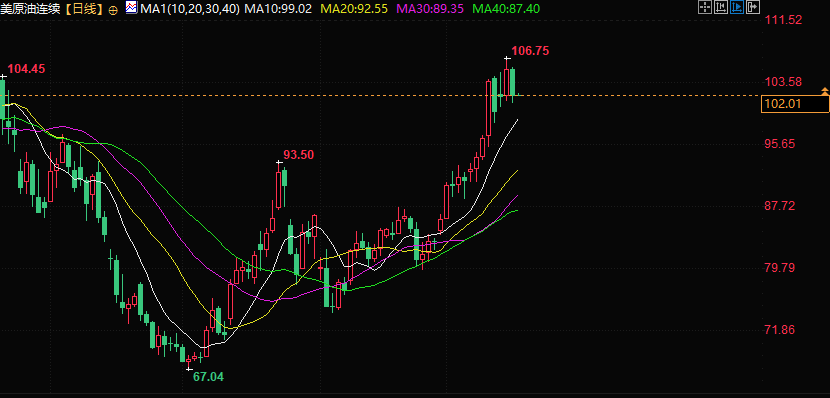Open the MA indicator chart icon

click(x=131, y=7)
